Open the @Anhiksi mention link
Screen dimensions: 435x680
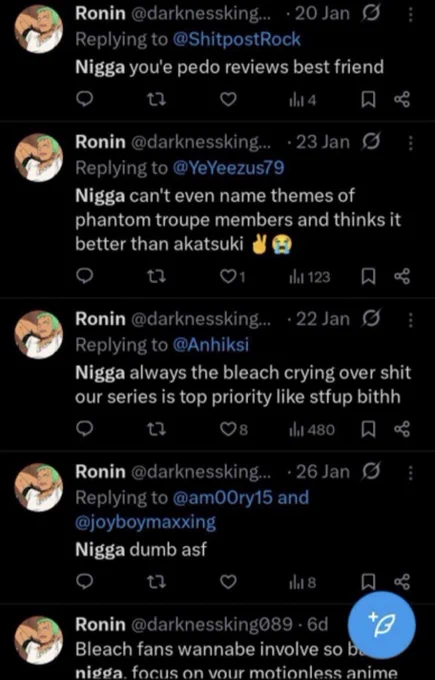click(211, 345)
